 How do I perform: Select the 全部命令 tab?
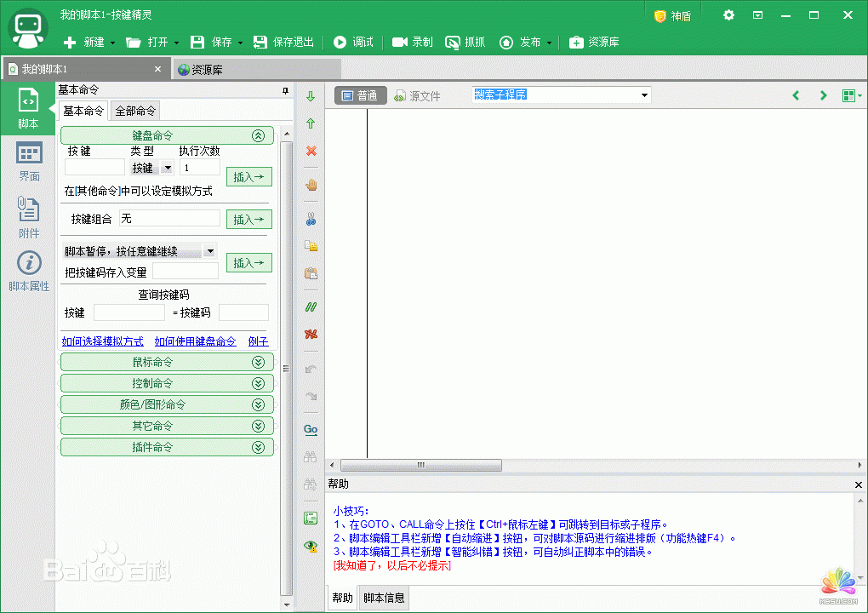[135, 111]
